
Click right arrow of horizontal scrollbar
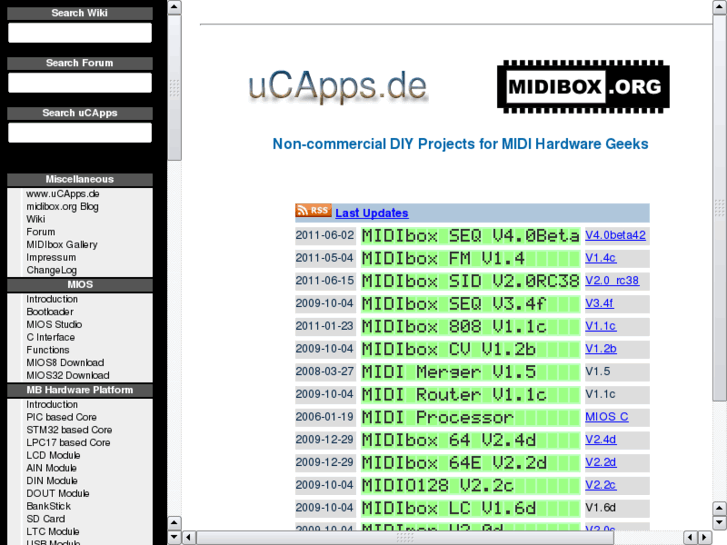click(x=705, y=538)
